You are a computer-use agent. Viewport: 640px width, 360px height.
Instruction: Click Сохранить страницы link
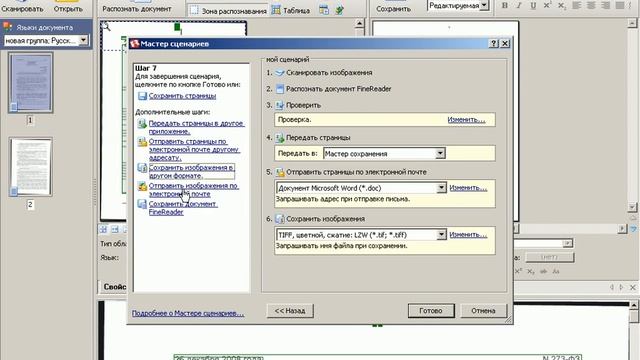182,96
